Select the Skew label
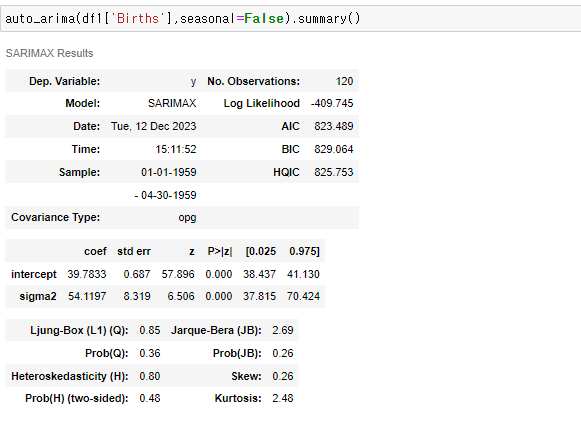 (246, 376)
